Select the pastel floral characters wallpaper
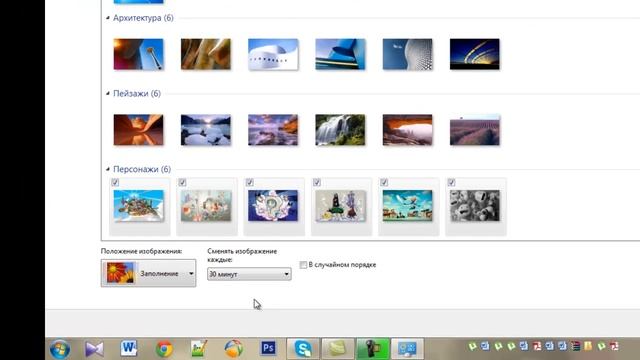Screen dimensions: 640x360 click(206, 206)
